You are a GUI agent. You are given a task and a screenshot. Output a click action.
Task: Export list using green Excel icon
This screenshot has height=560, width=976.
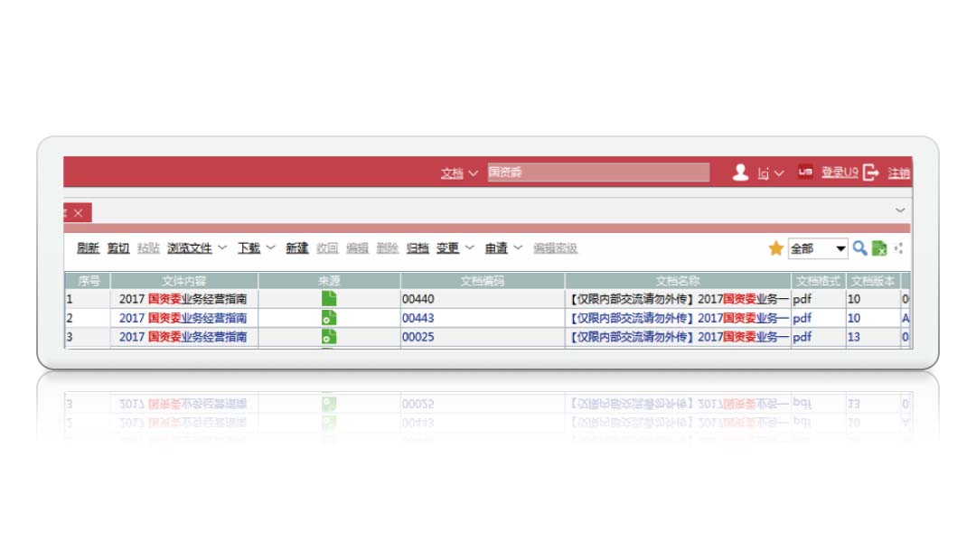click(878, 248)
